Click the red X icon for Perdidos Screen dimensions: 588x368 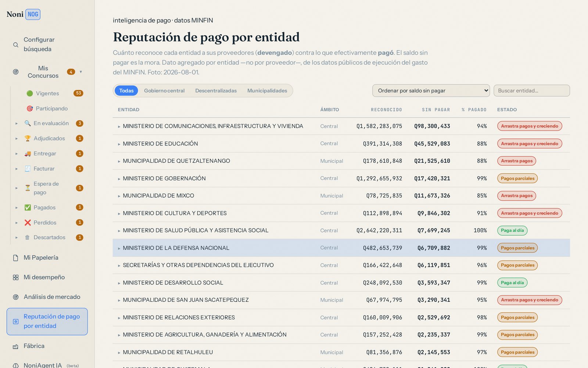pos(28,223)
